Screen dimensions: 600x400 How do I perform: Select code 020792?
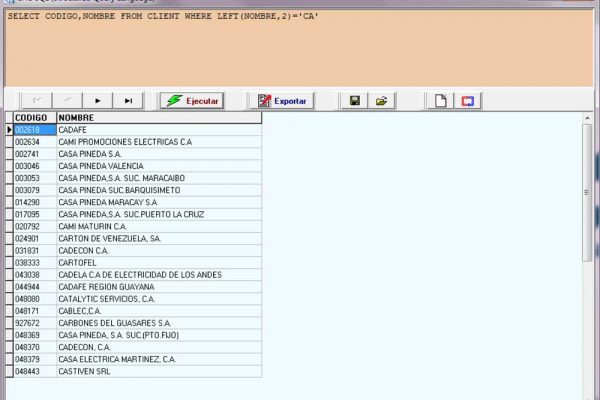point(35,227)
